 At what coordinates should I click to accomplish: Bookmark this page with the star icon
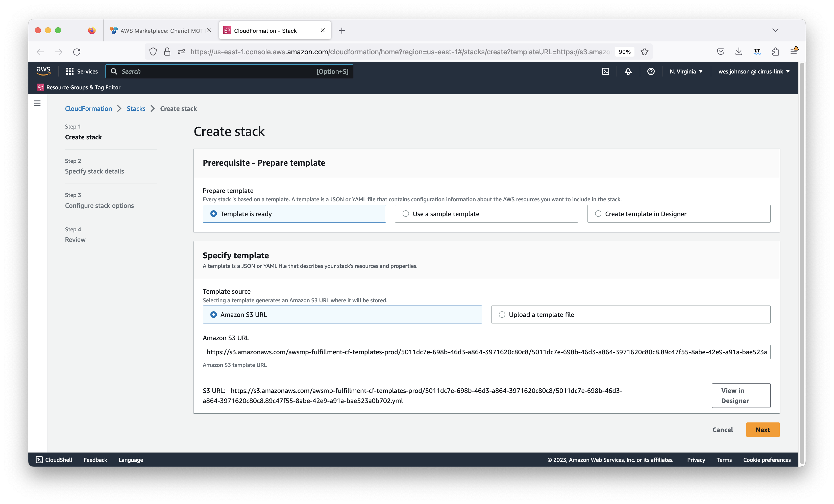click(x=645, y=52)
